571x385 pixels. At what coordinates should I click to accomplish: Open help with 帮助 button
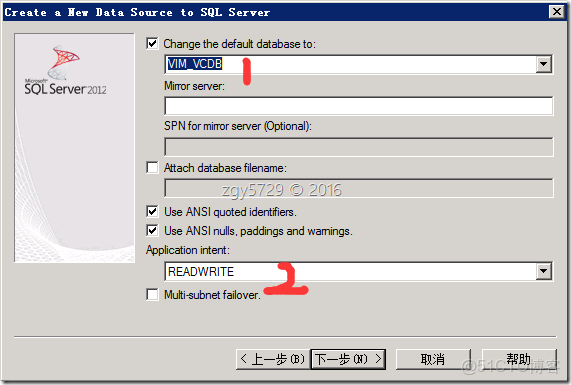(x=519, y=360)
